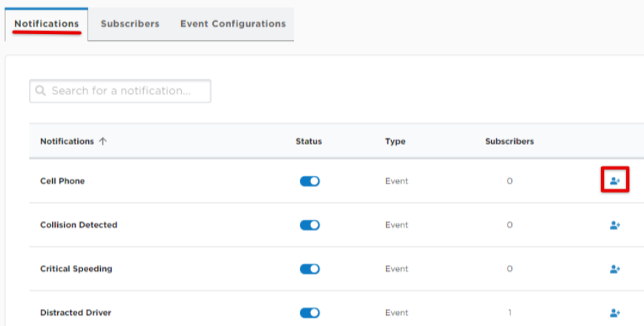
Task: Add a subscriber to Critical Speeding notification
Action: click(615, 269)
